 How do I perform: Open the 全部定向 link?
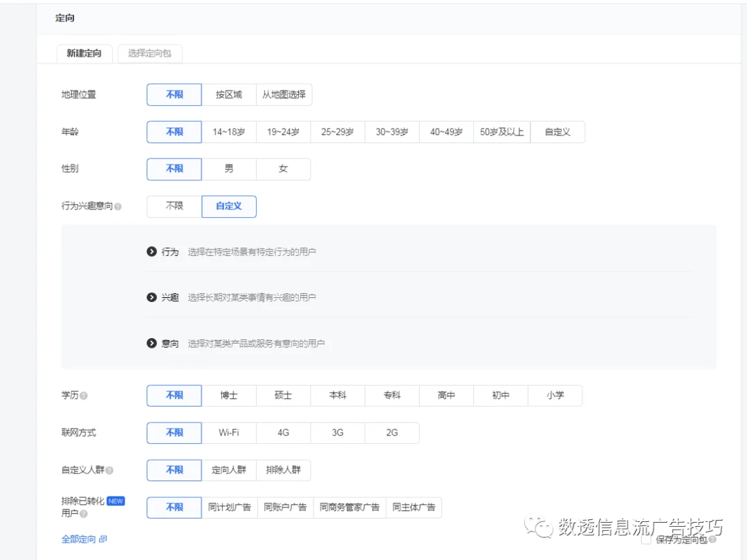[x=79, y=539]
